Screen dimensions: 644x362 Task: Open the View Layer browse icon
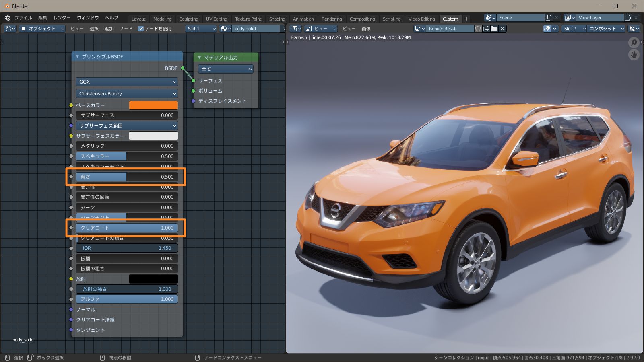point(570,18)
